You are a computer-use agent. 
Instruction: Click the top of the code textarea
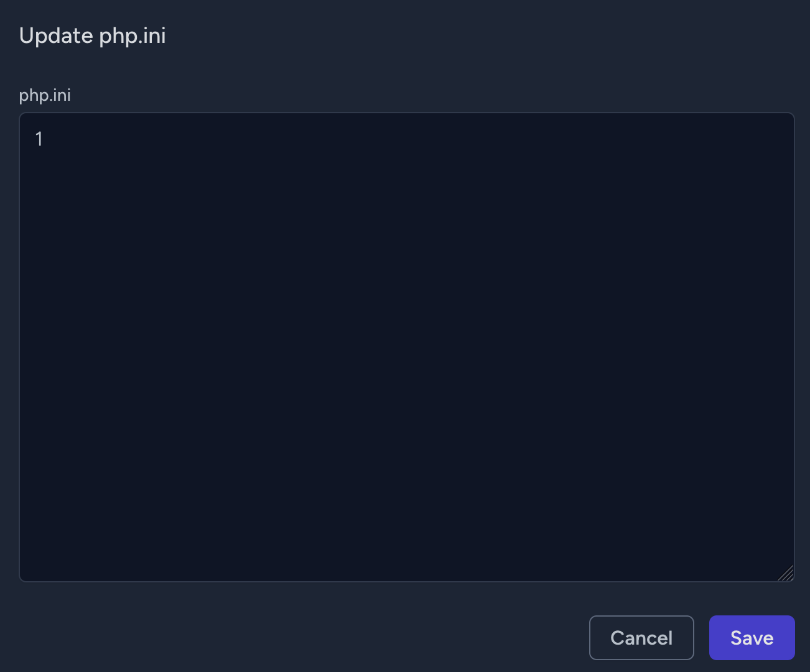pos(249,139)
